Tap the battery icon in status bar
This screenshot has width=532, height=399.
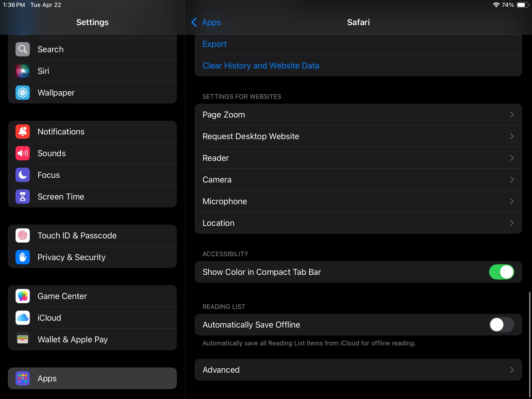point(523,5)
